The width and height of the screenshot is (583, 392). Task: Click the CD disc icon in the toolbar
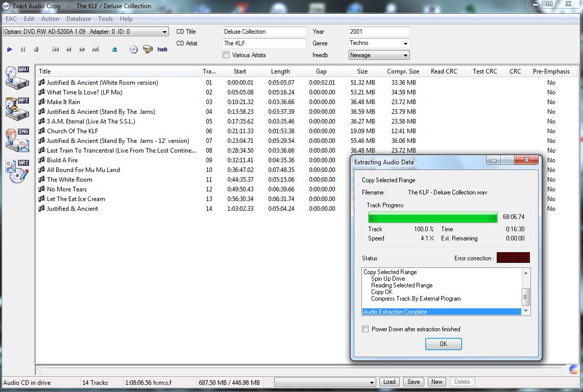[133, 50]
